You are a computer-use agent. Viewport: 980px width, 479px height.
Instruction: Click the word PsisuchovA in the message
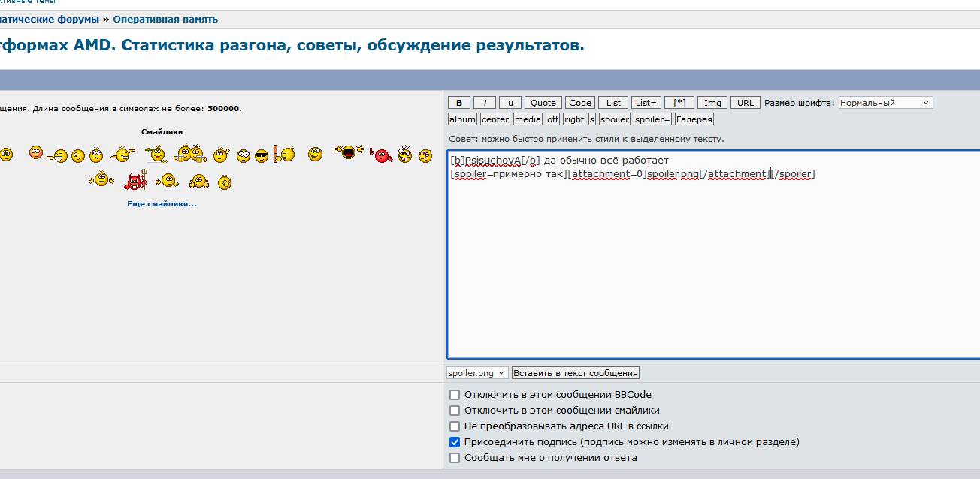coord(493,161)
